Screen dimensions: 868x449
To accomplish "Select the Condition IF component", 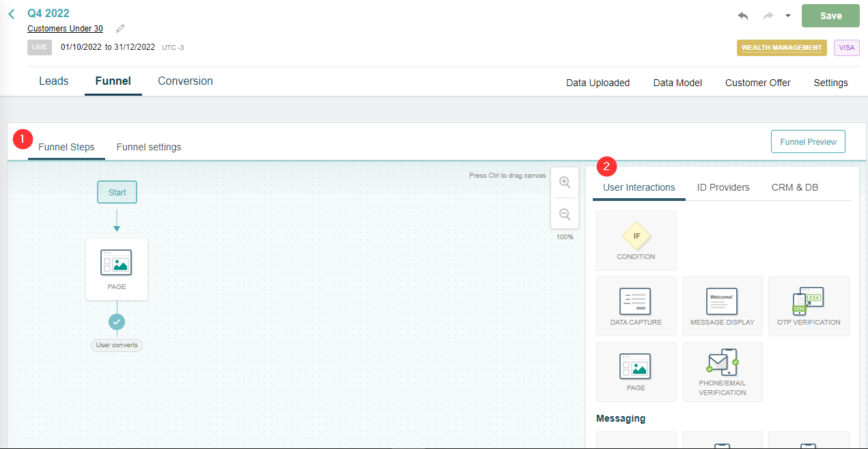I will click(636, 241).
